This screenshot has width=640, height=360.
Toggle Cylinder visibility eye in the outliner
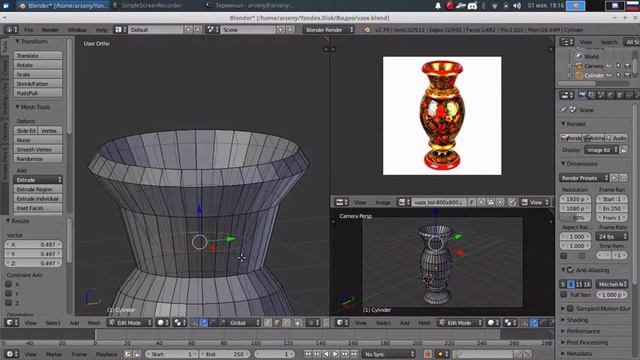click(609, 75)
